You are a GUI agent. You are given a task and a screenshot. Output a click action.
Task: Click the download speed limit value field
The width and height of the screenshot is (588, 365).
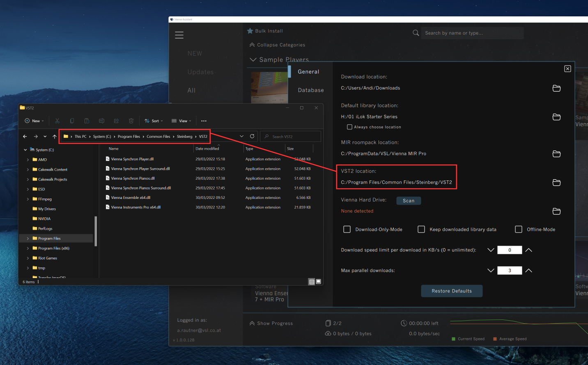coord(510,250)
